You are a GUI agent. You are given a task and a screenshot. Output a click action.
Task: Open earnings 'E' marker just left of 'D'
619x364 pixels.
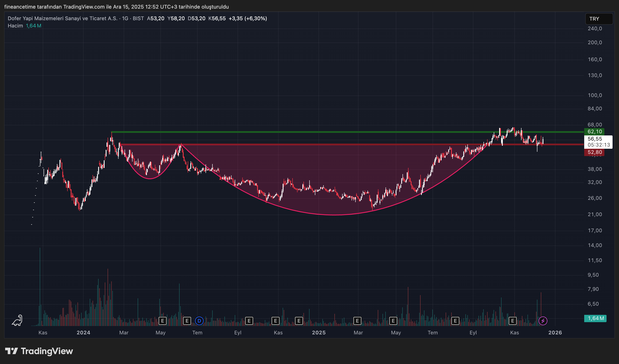(x=187, y=321)
